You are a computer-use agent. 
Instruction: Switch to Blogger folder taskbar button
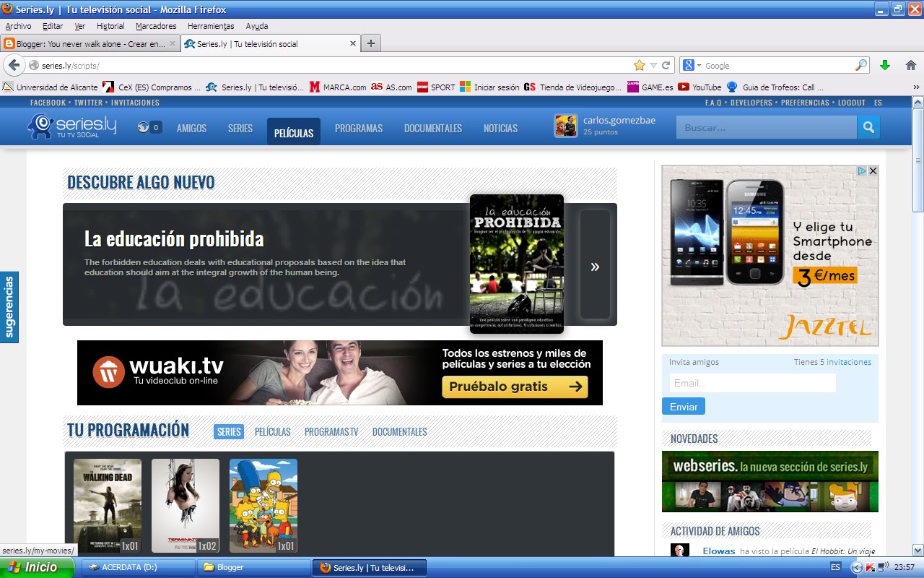253,567
